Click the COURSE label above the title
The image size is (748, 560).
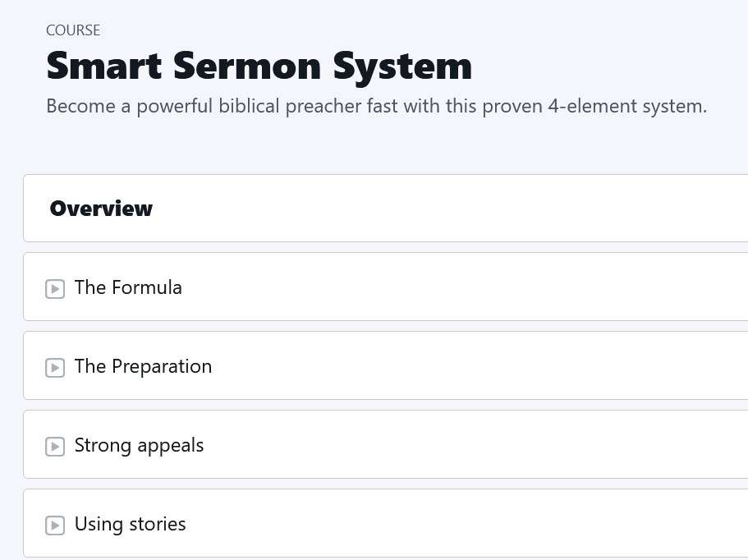pyautogui.click(x=73, y=30)
